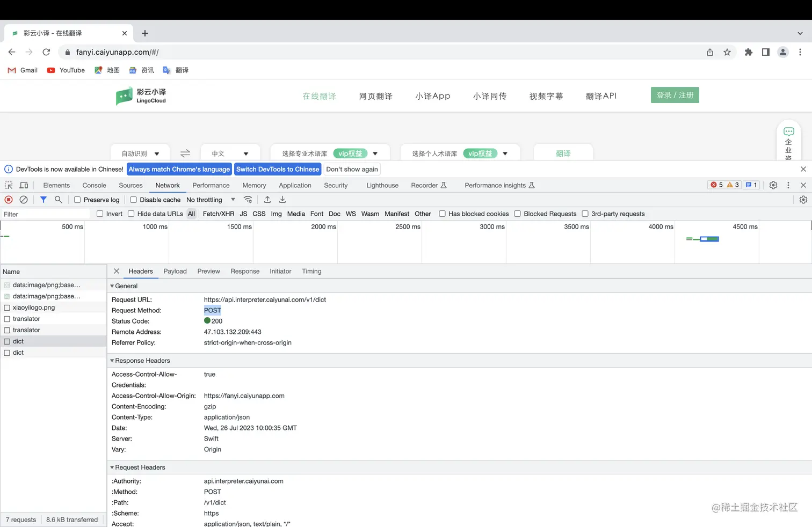The image size is (812, 527).
Task: Click the 翻译 translate button
Action: (563, 153)
